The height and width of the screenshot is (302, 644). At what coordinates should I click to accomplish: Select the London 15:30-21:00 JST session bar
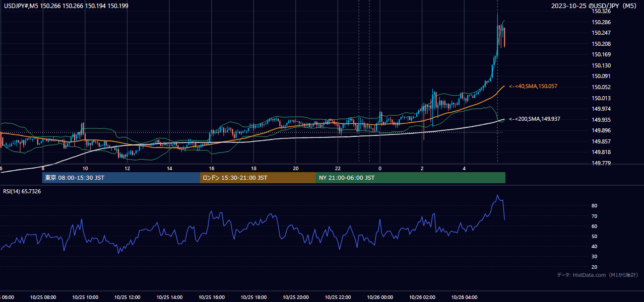pyautogui.click(x=258, y=178)
